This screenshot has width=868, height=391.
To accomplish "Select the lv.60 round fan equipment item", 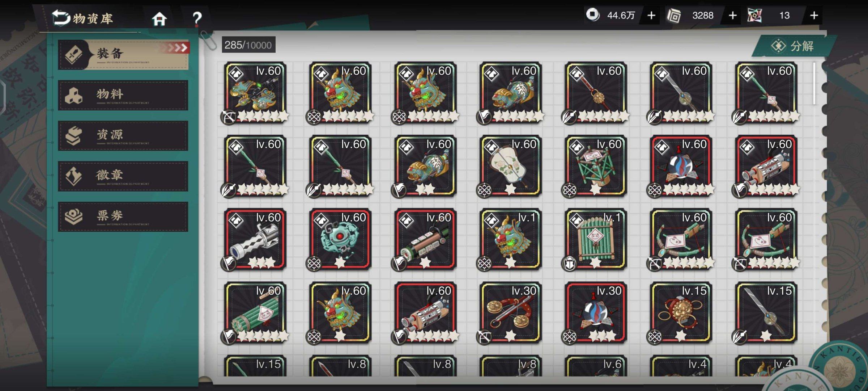I will (510, 166).
